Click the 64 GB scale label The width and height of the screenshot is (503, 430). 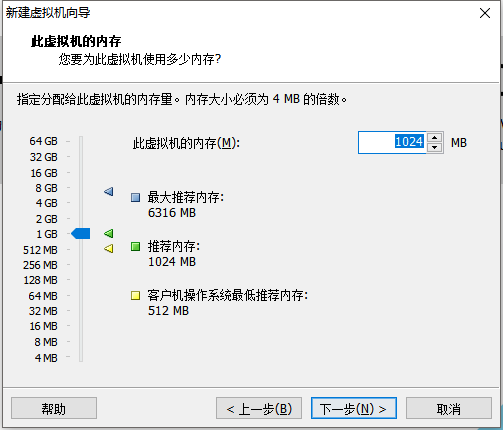[43, 141]
